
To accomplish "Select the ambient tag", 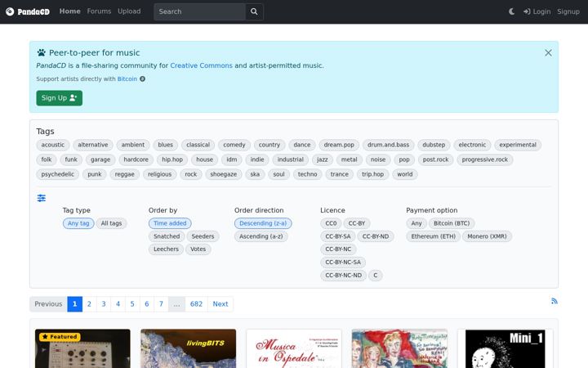I will point(133,145).
